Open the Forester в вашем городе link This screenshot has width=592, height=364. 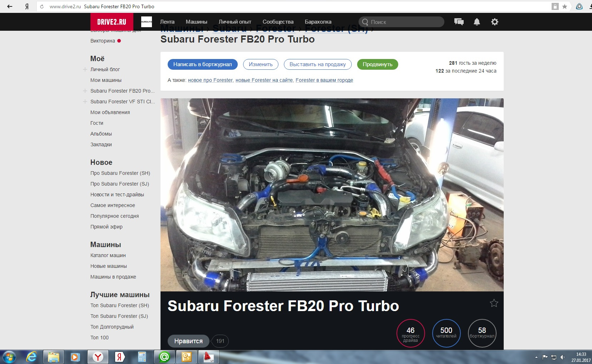(324, 80)
